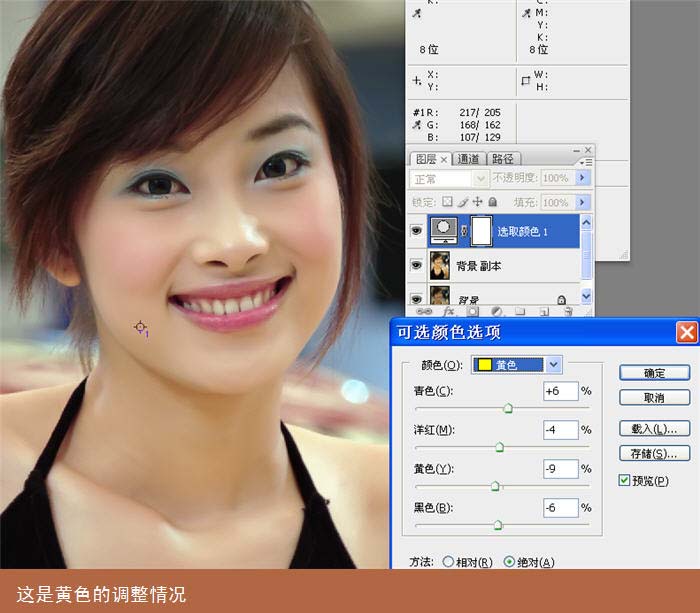Viewport: 700px width, 613px height.
Task: Click the 青色 value field showing +6
Action: [561, 391]
